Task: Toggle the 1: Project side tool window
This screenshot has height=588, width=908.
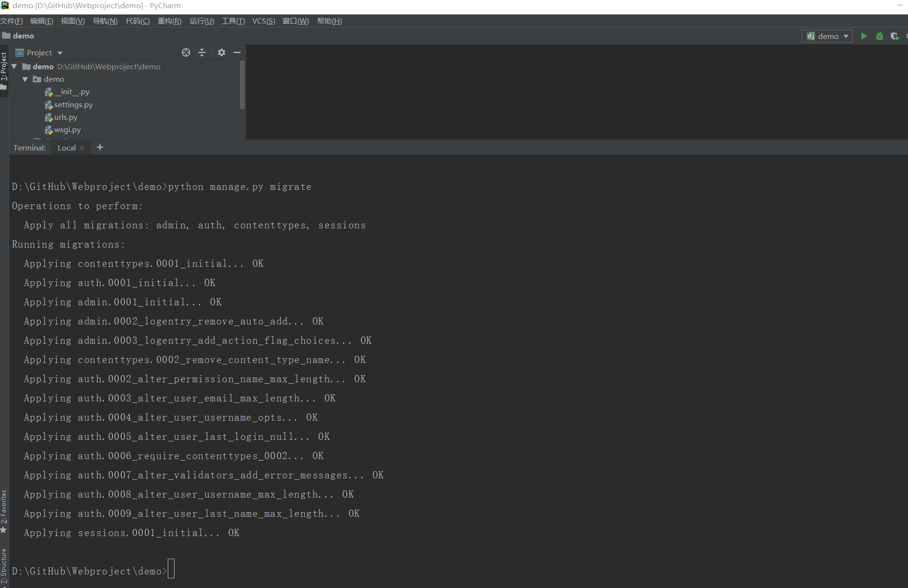Action: click(x=4, y=70)
